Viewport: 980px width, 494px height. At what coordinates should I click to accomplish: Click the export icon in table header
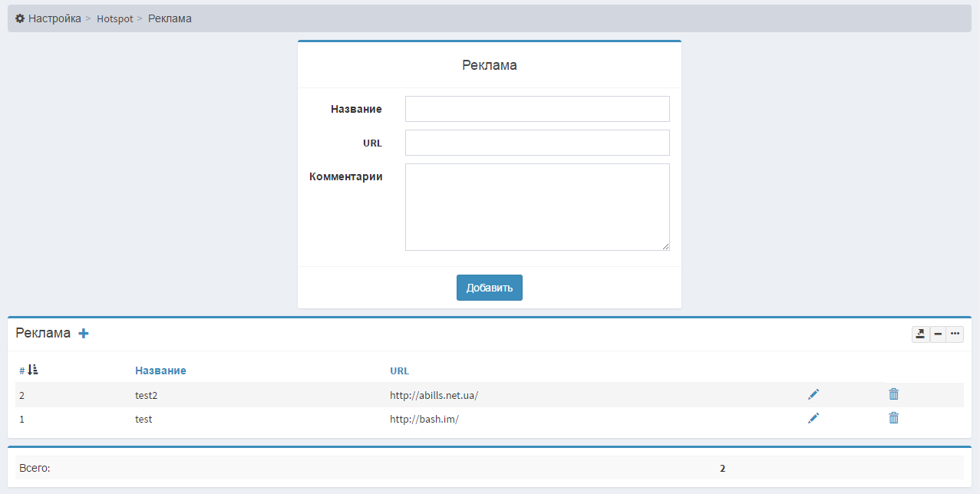[x=919, y=334]
